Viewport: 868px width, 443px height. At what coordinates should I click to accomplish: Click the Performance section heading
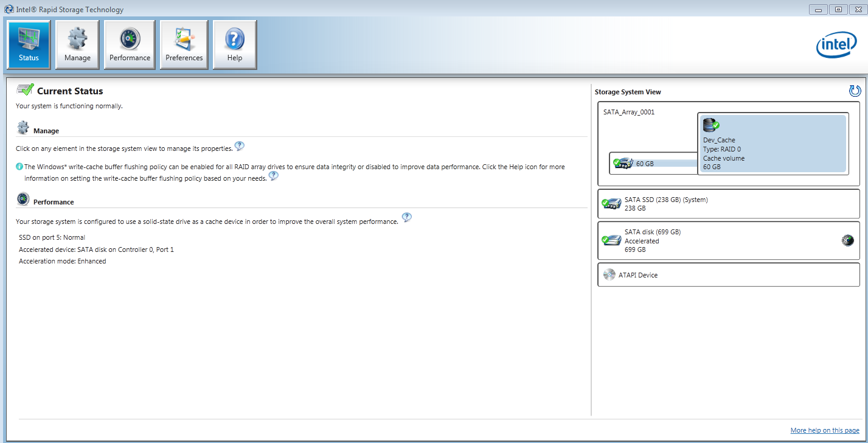(54, 202)
